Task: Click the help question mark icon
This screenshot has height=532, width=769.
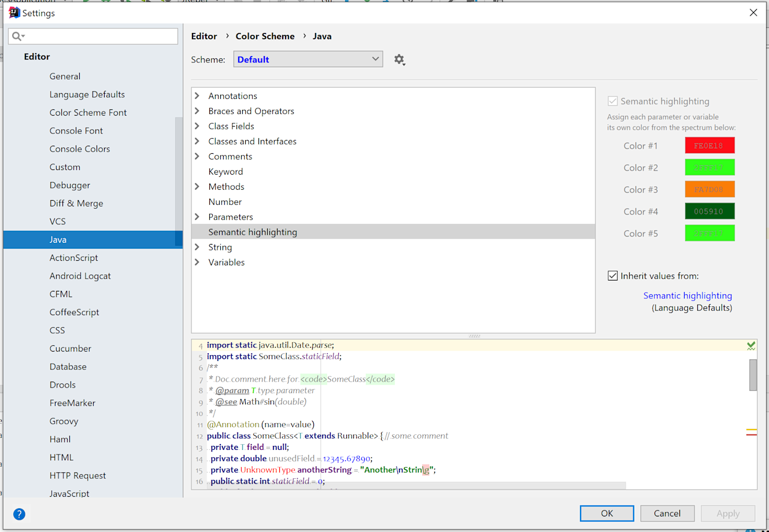Action: coord(19,514)
